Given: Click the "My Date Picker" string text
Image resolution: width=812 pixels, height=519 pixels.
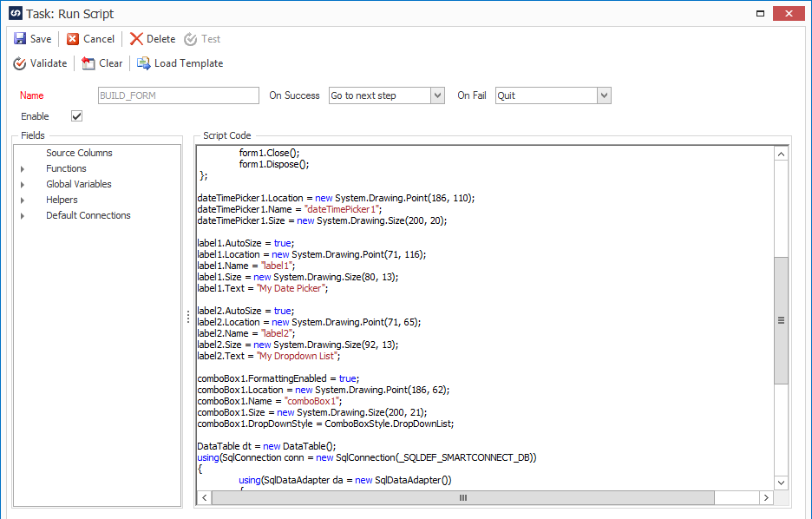Looking at the screenshot, I should coord(292,288).
